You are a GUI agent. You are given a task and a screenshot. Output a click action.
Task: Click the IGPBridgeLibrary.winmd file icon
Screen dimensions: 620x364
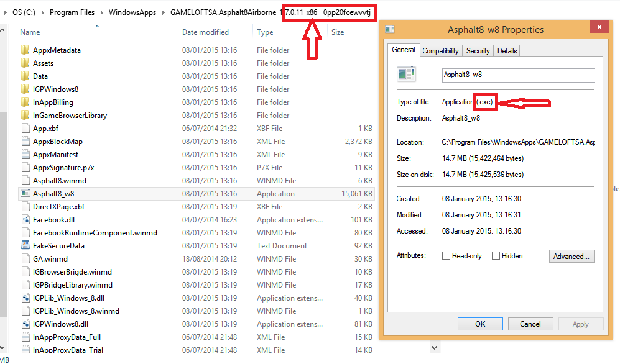25,284
